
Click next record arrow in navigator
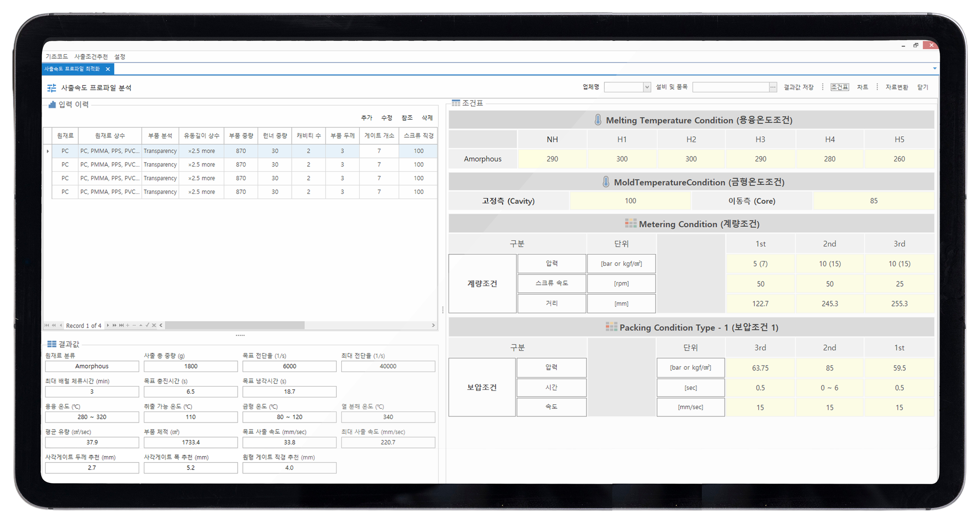pyautogui.click(x=108, y=325)
